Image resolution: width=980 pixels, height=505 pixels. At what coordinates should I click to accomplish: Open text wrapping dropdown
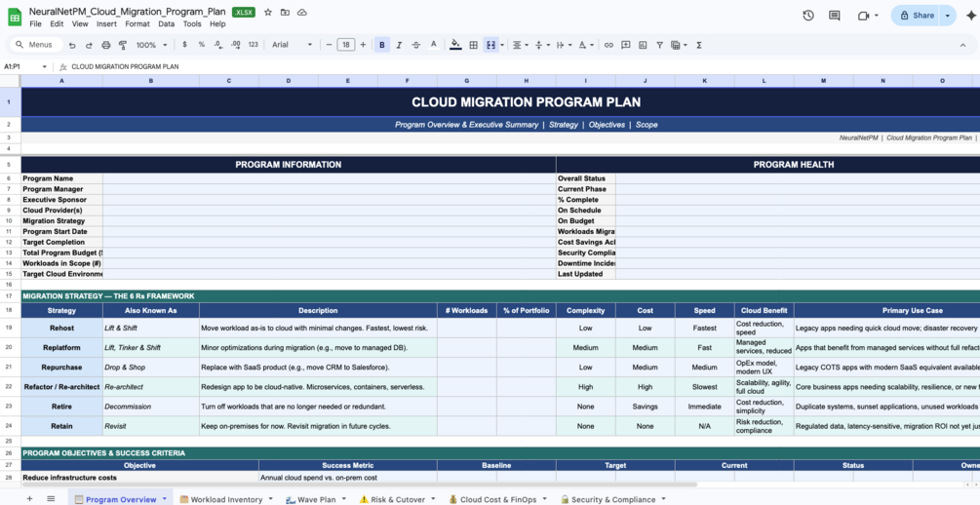[x=564, y=45]
